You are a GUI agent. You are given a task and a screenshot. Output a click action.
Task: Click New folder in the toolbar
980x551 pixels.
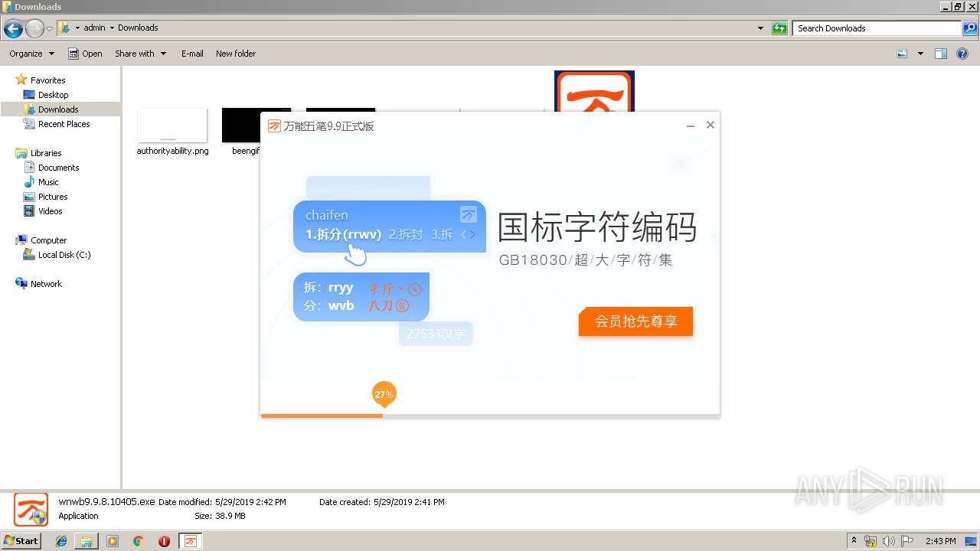pos(236,54)
